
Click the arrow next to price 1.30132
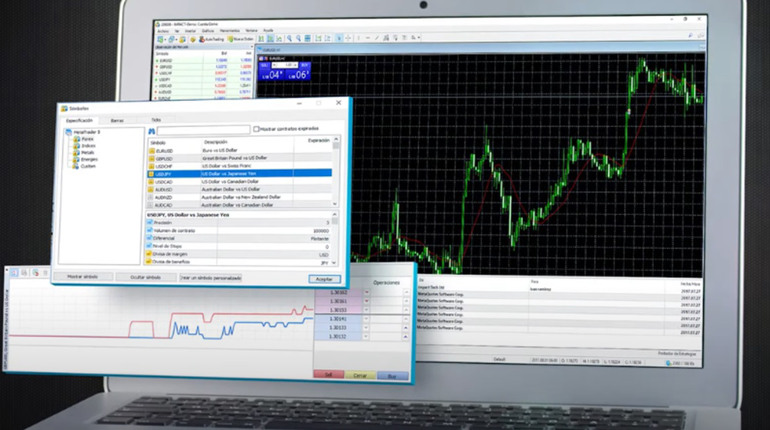[x=366, y=337]
